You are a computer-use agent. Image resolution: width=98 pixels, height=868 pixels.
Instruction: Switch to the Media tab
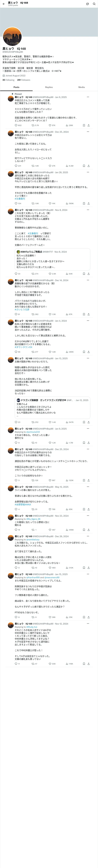click(x=81, y=87)
